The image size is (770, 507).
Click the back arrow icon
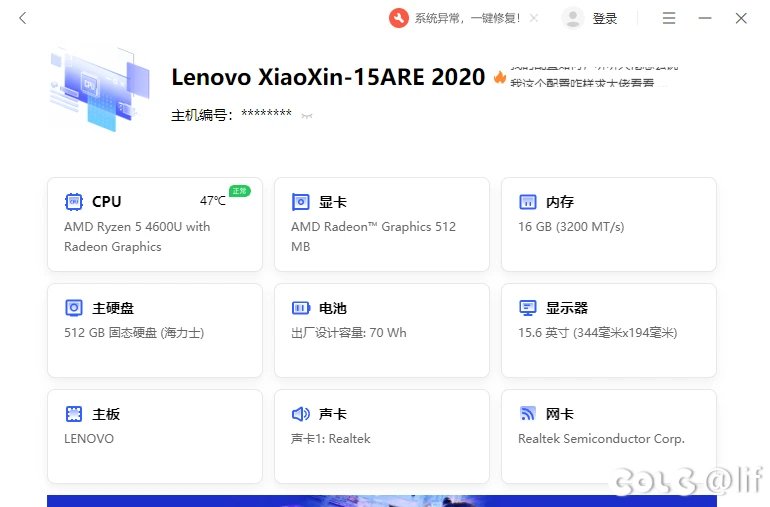point(23,18)
